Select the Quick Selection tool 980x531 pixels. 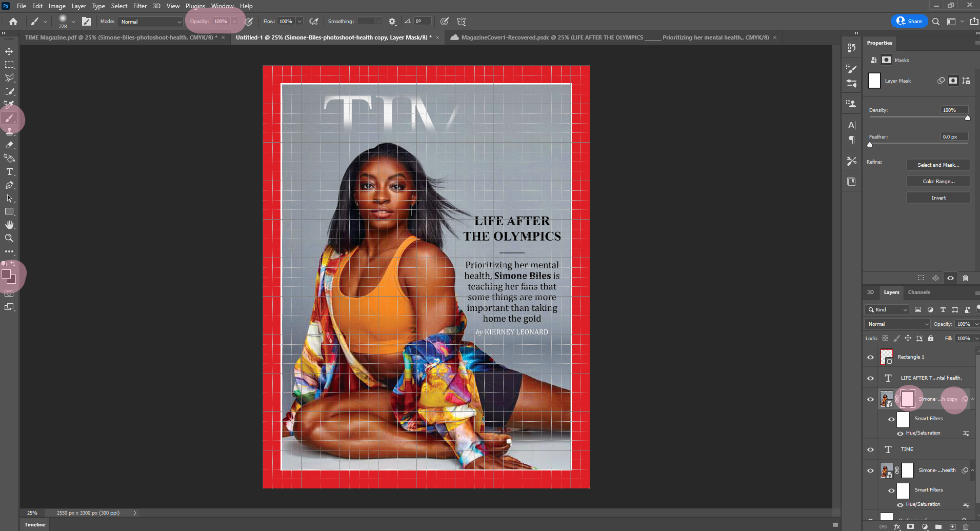click(9, 91)
